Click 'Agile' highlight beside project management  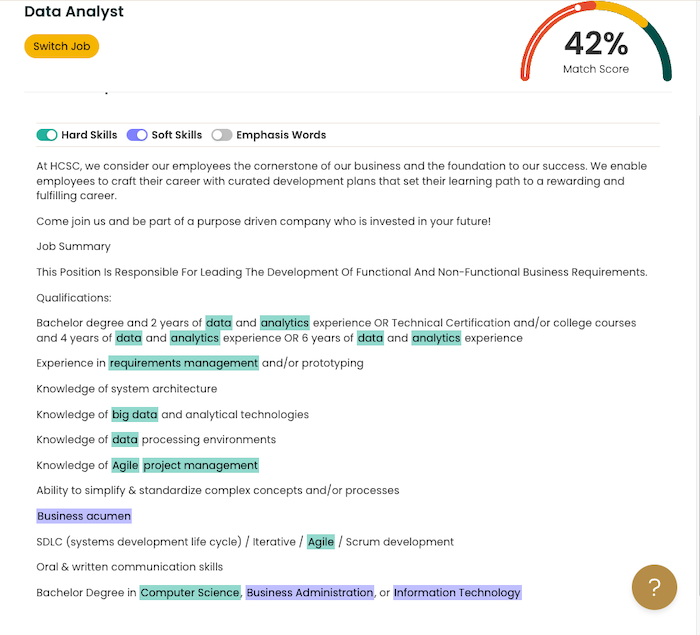126,465
